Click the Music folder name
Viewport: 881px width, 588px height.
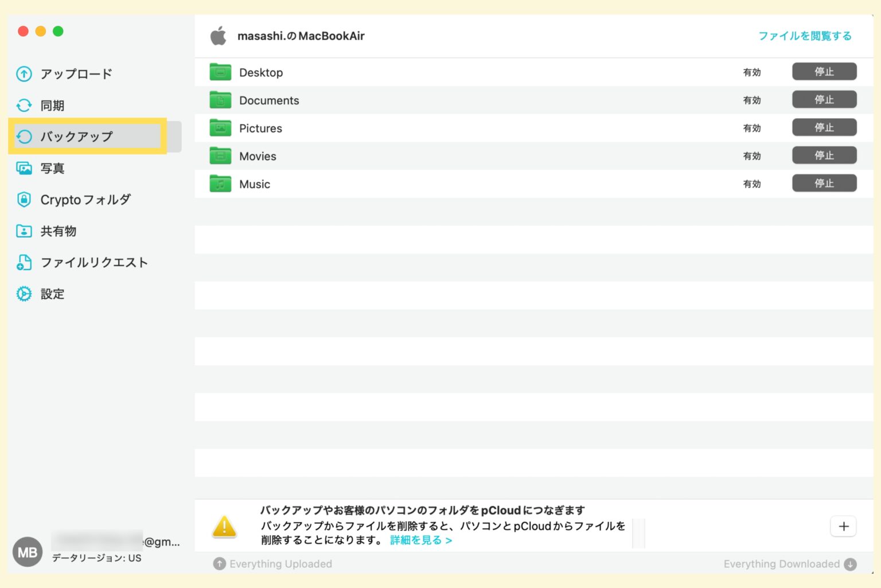click(x=255, y=184)
